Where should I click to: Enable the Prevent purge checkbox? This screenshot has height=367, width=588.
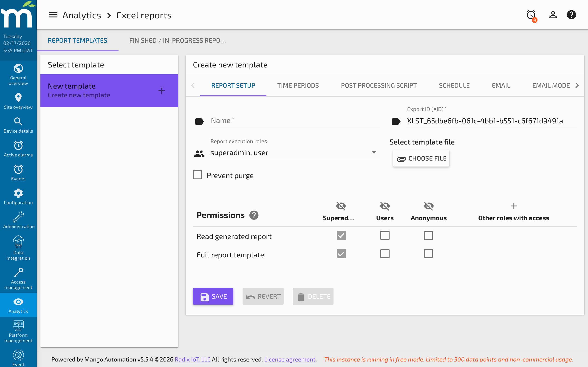[x=198, y=175]
